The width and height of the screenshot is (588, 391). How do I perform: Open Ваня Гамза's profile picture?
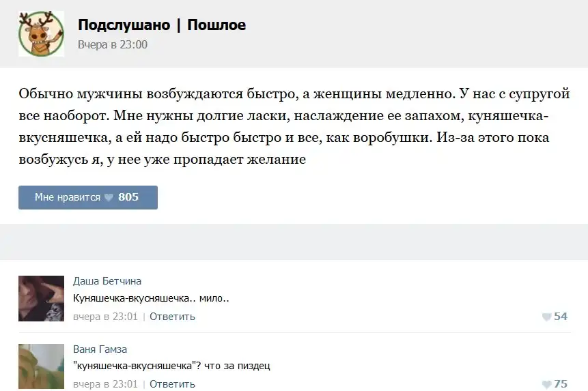pyautogui.click(x=41, y=366)
